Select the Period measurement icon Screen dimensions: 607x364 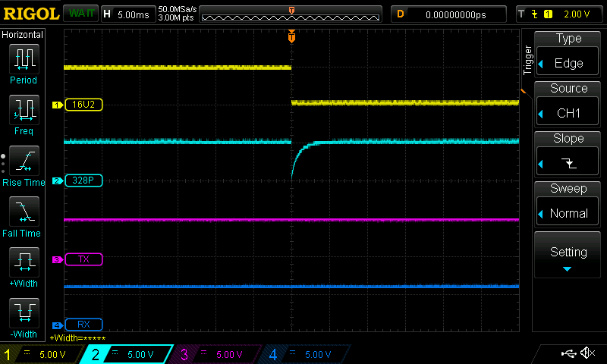(x=24, y=59)
